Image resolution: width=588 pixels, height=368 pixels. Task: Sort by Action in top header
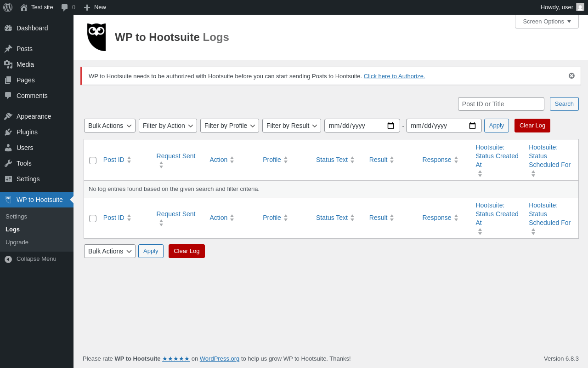[x=222, y=160]
